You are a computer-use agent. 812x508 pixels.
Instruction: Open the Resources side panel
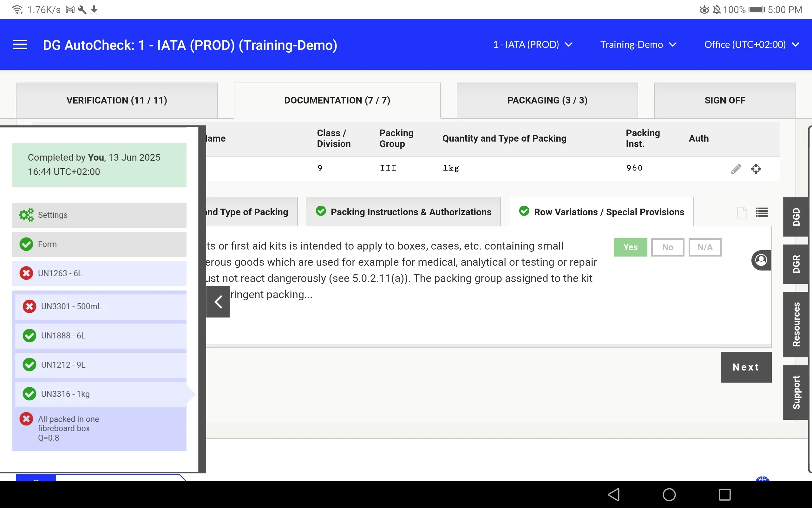pos(796,324)
